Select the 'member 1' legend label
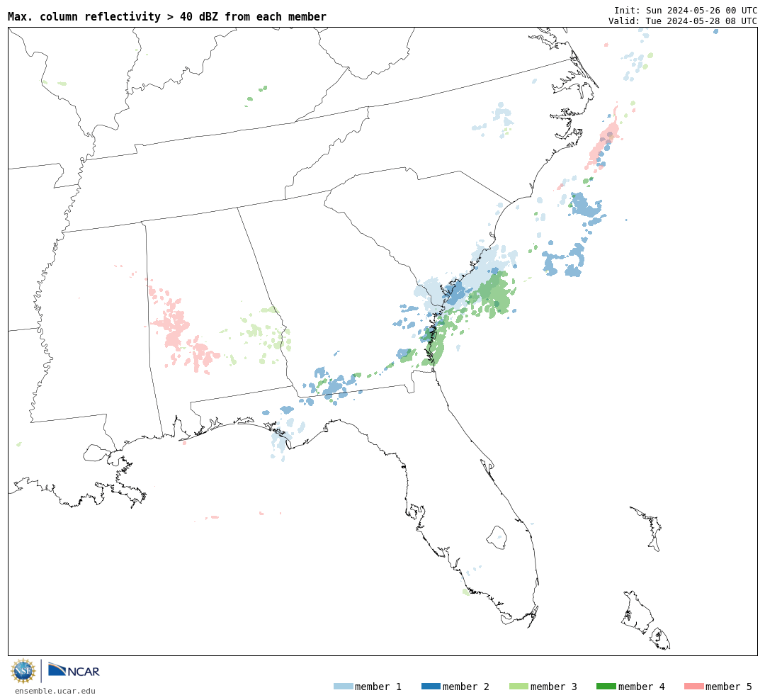 [378, 687]
